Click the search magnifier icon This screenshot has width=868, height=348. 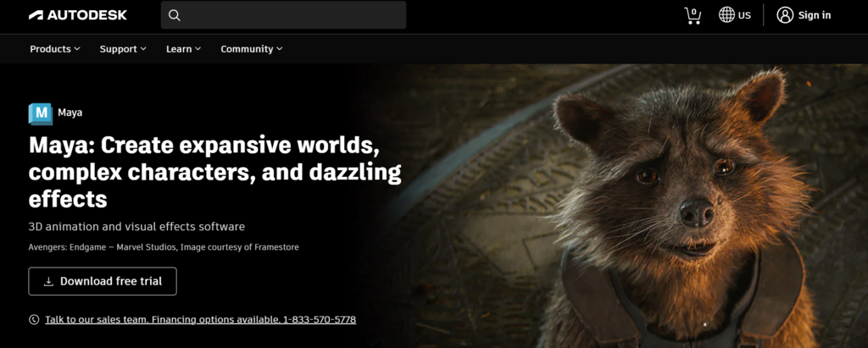175,15
